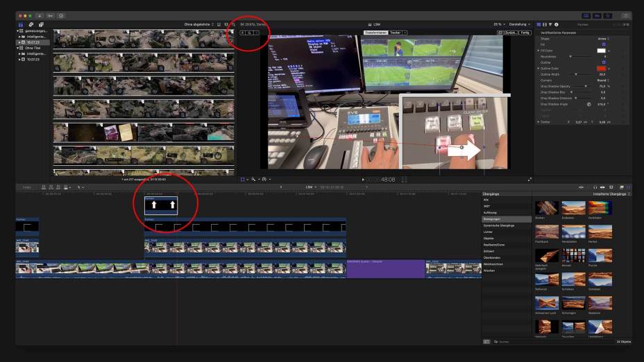
Task: Play the viewer with the play button
Action: (x=363, y=180)
